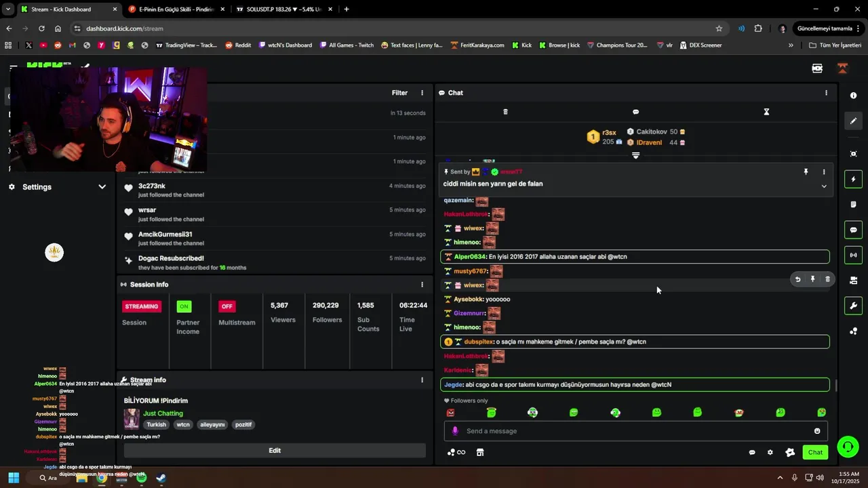Open Just Chatting category link
This screenshot has width=868, height=488.
coord(163,413)
